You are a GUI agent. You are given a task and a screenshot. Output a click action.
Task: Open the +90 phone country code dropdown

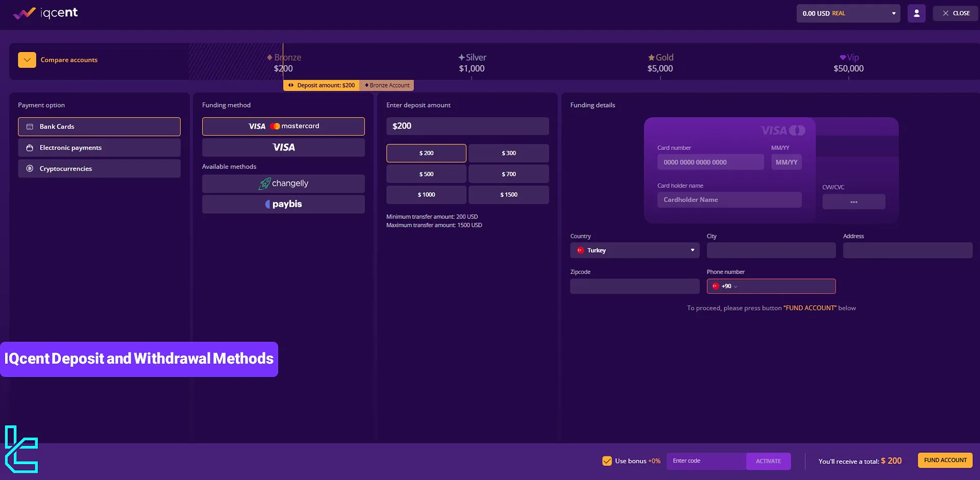coord(725,286)
